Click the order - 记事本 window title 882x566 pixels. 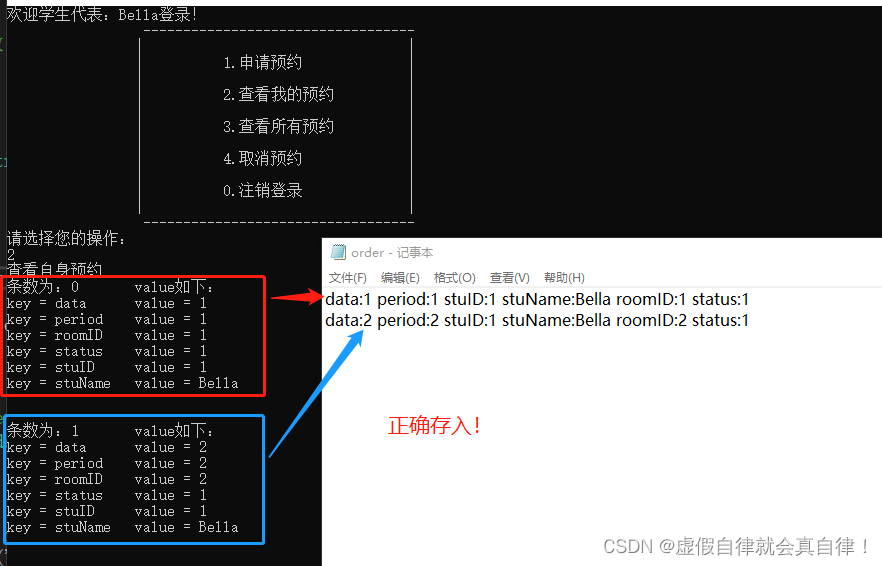click(x=392, y=253)
